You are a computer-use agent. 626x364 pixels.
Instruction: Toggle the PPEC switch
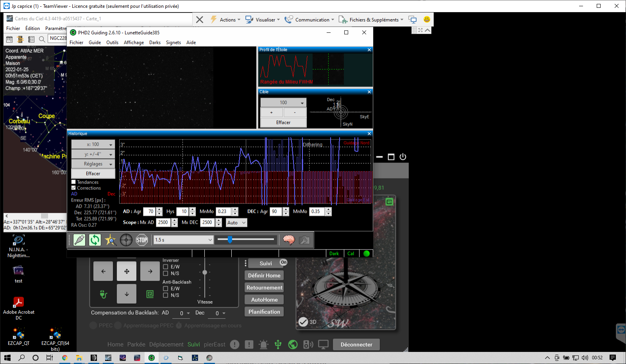point(93,325)
